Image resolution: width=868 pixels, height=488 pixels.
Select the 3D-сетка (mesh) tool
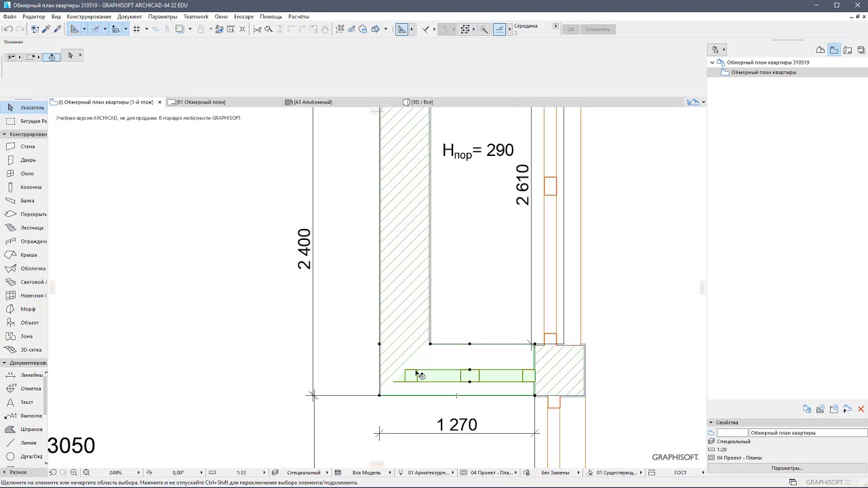point(24,350)
